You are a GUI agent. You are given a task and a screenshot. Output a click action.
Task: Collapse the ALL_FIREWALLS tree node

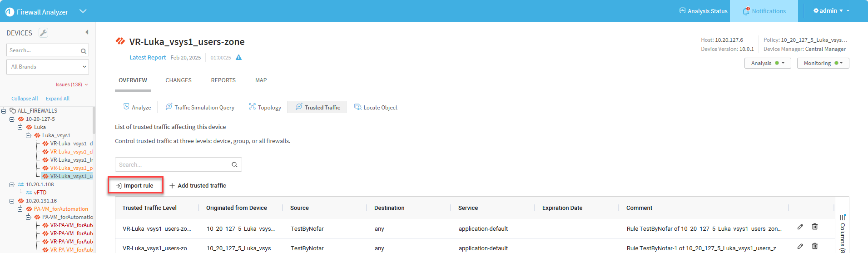point(4,111)
